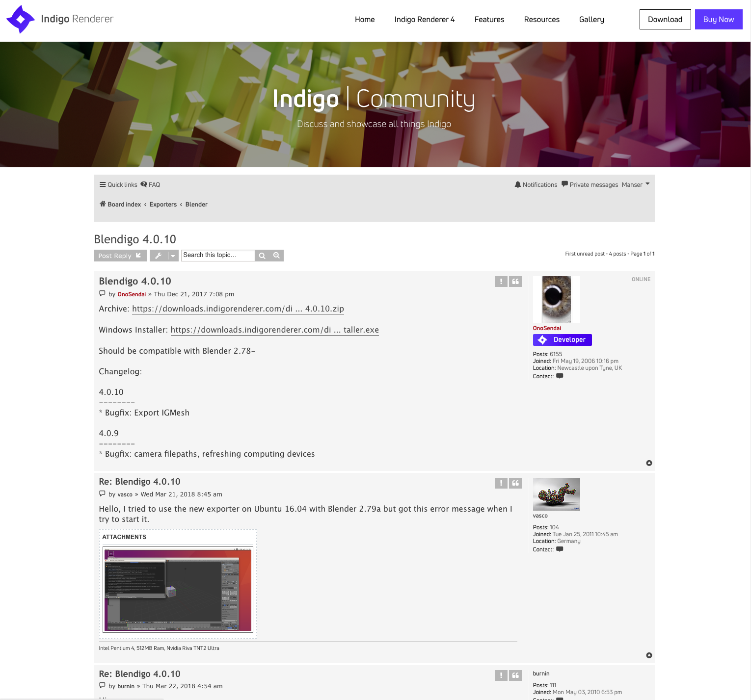
Task: Open the Quick links menu
Action: coord(118,185)
